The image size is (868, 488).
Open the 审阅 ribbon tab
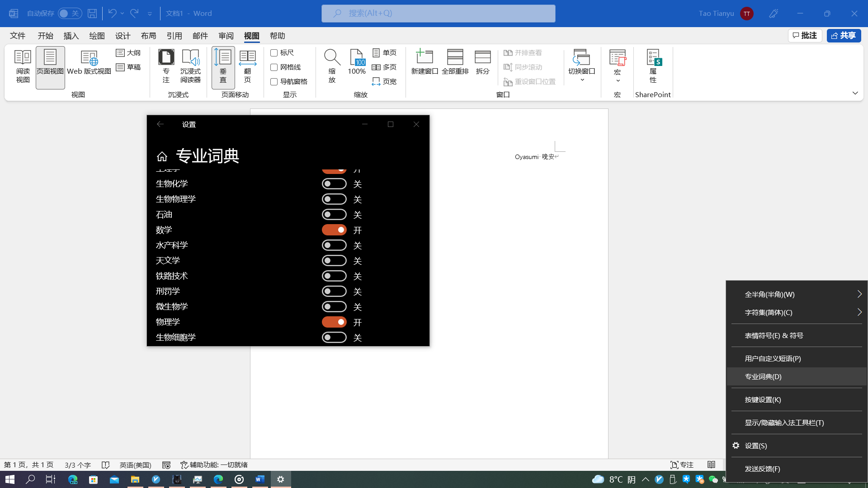[226, 36]
